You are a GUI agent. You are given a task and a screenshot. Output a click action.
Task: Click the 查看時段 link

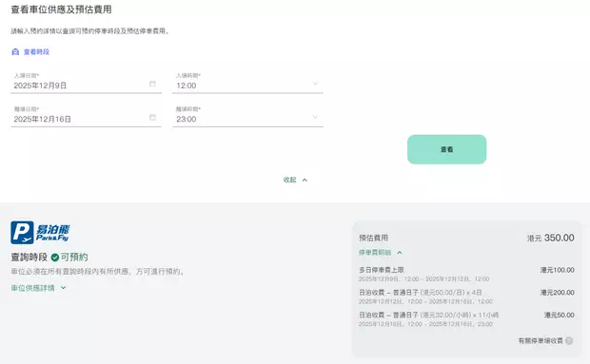pyautogui.click(x=36, y=52)
